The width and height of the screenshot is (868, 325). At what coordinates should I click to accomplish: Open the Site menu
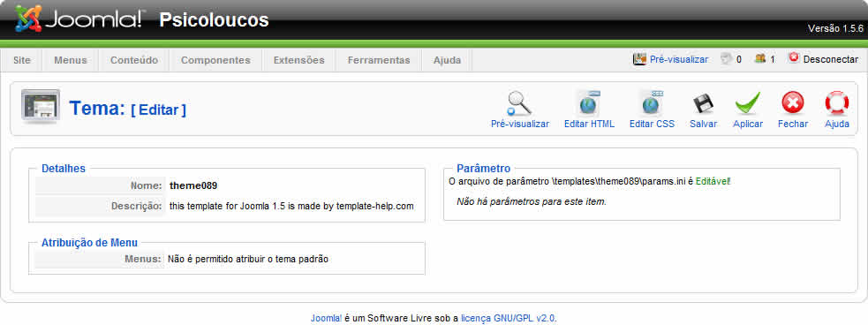pyautogui.click(x=21, y=60)
